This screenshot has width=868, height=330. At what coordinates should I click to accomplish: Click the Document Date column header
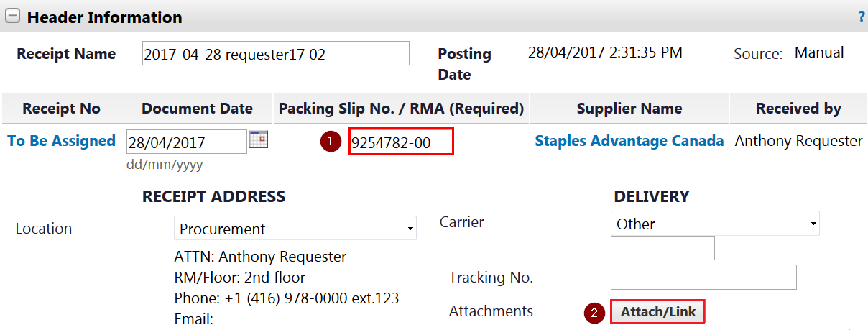coord(197,109)
